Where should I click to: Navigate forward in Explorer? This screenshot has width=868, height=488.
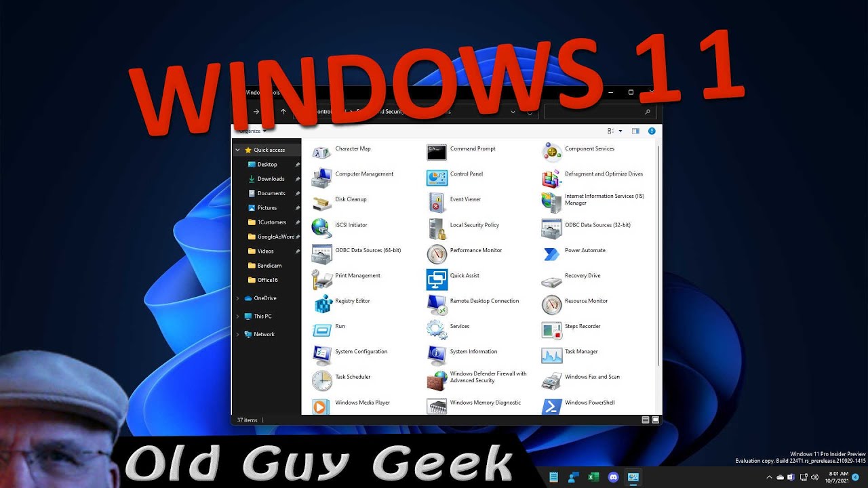tap(256, 112)
